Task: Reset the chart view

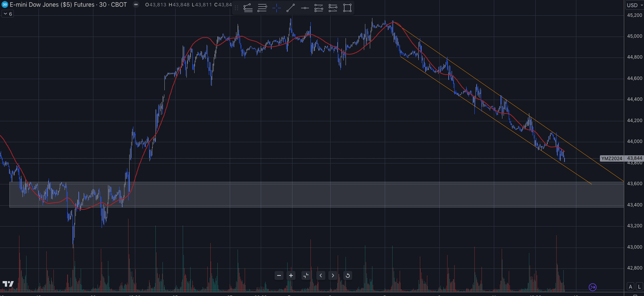Action: [347, 276]
